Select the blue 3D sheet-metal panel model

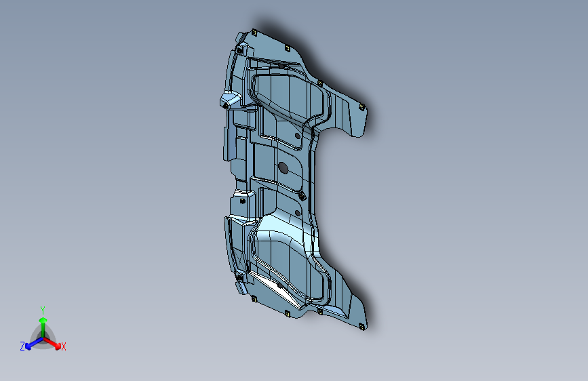click(293, 179)
